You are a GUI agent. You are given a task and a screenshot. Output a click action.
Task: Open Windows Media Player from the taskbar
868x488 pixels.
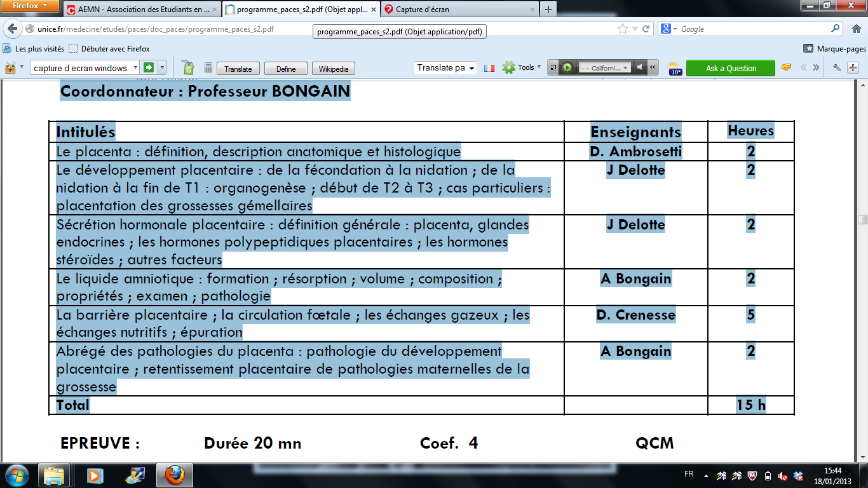point(95,475)
